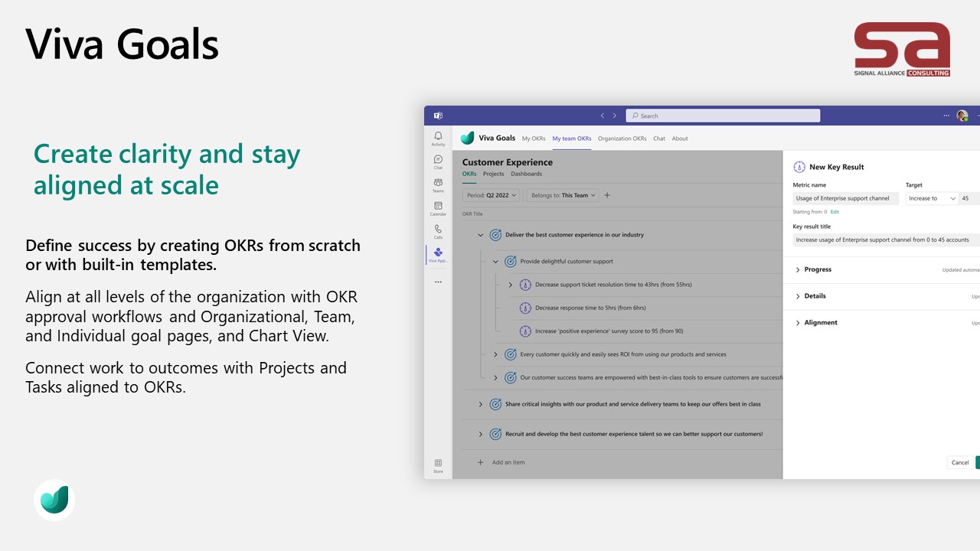
Task: Click the Viva Goals app logo
Action: click(x=467, y=138)
